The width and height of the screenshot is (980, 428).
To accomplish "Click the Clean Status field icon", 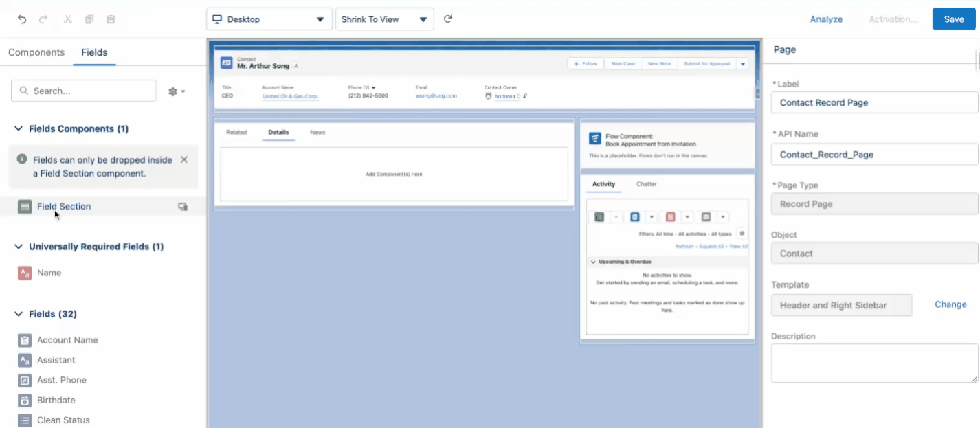I will [25, 420].
